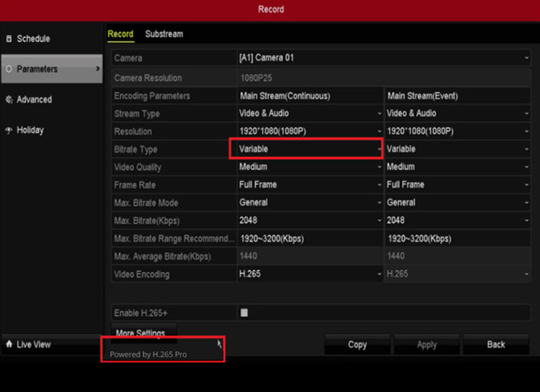Click the Holiday umbrella icon in sidebar

pos(8,130)
